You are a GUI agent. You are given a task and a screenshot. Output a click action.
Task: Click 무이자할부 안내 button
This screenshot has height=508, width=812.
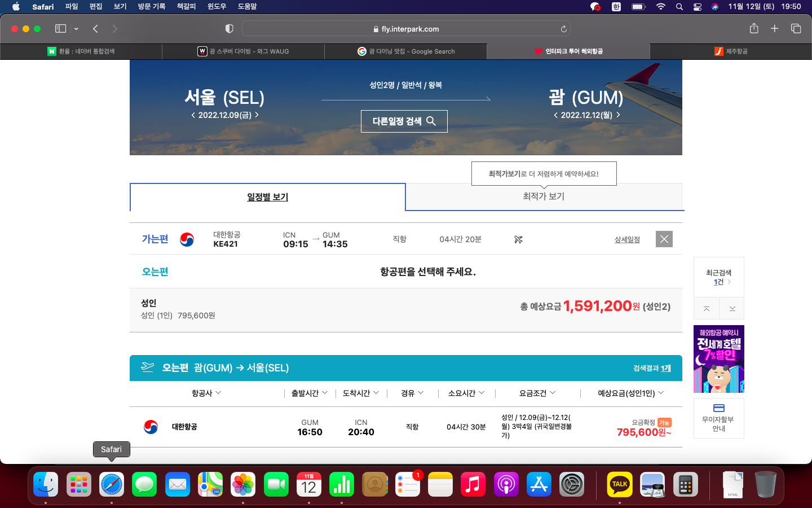[719, 418]
